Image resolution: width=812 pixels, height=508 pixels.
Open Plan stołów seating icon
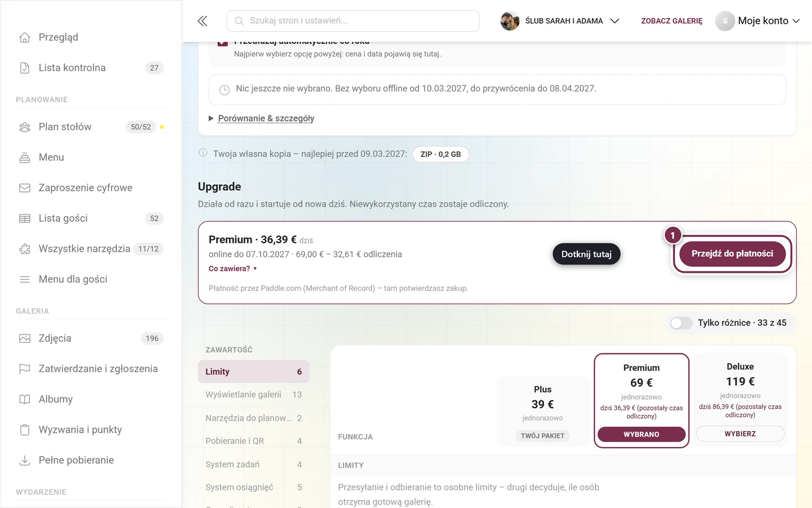(x=25, y=127)
